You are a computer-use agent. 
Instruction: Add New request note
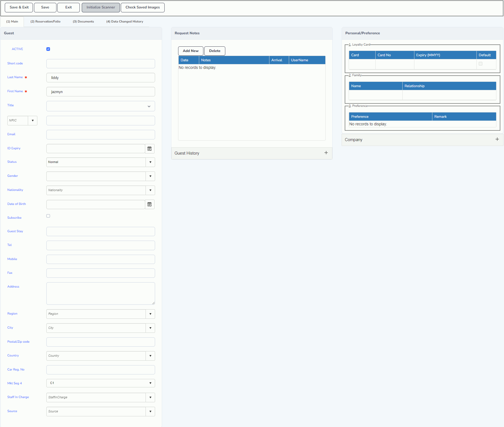click(190, 51)
